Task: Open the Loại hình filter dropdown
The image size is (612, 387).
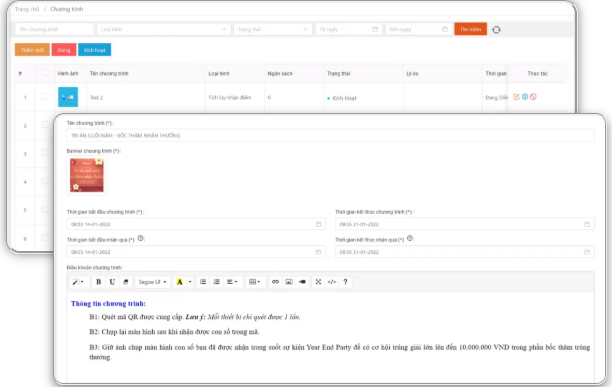Action: coord(163,29)
